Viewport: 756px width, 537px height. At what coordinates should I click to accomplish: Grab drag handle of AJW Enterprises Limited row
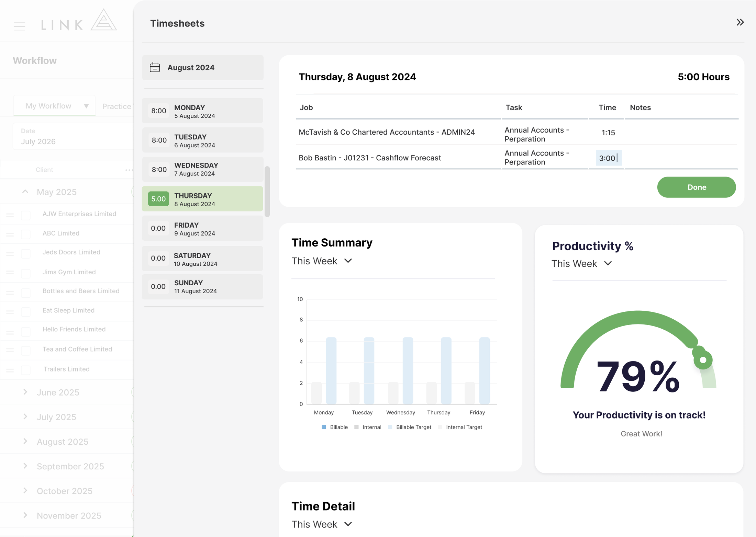click(10, 215)
